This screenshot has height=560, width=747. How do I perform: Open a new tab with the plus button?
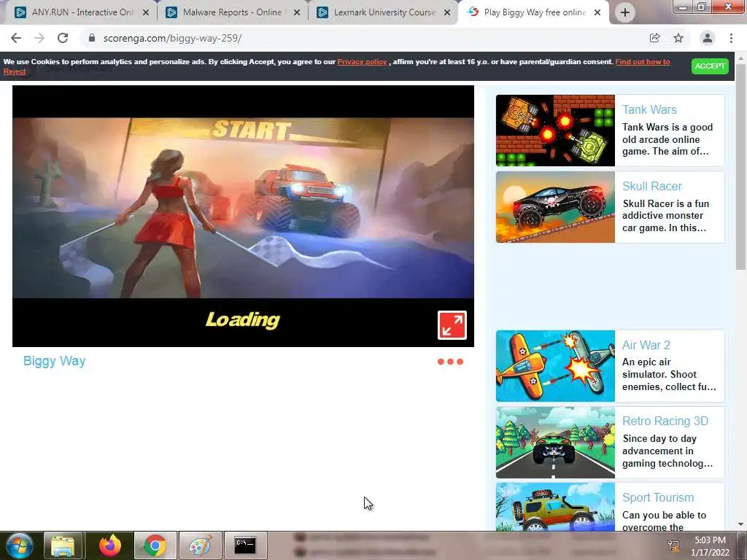click(625, 12)
